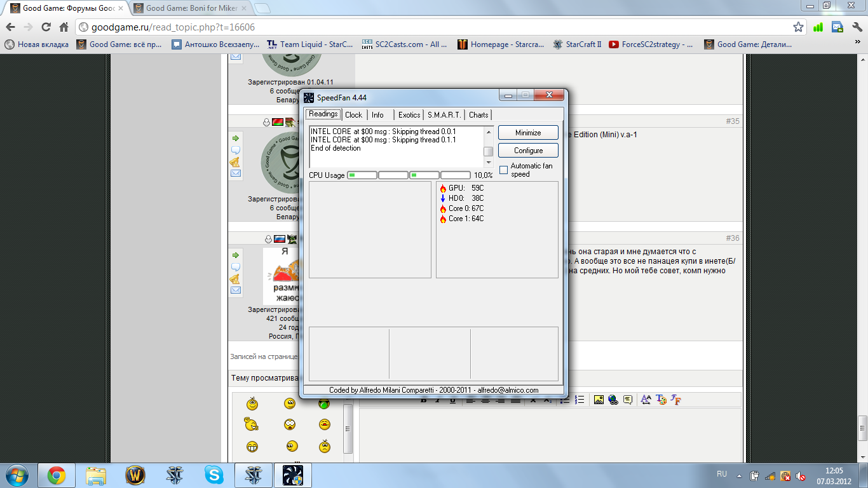The image size is (868, 488).
Task: Click the green bars extension icon in Chrome
Action: 818,27
